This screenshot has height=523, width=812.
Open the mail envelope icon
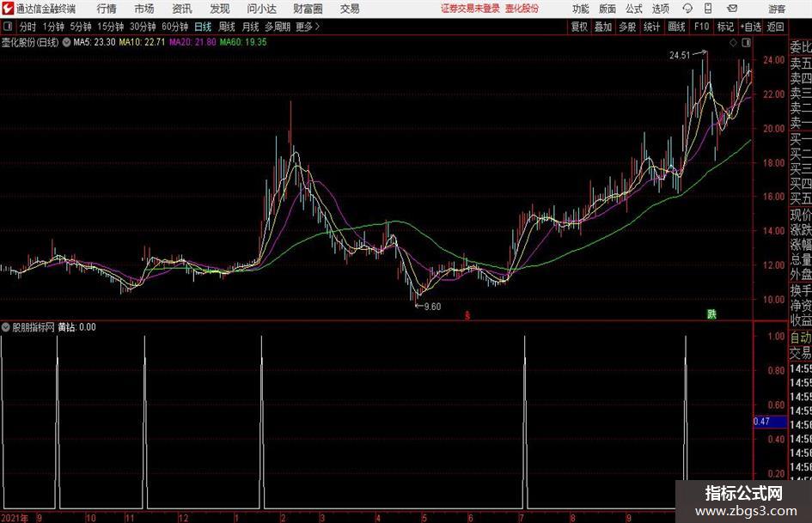coord(732,9)
